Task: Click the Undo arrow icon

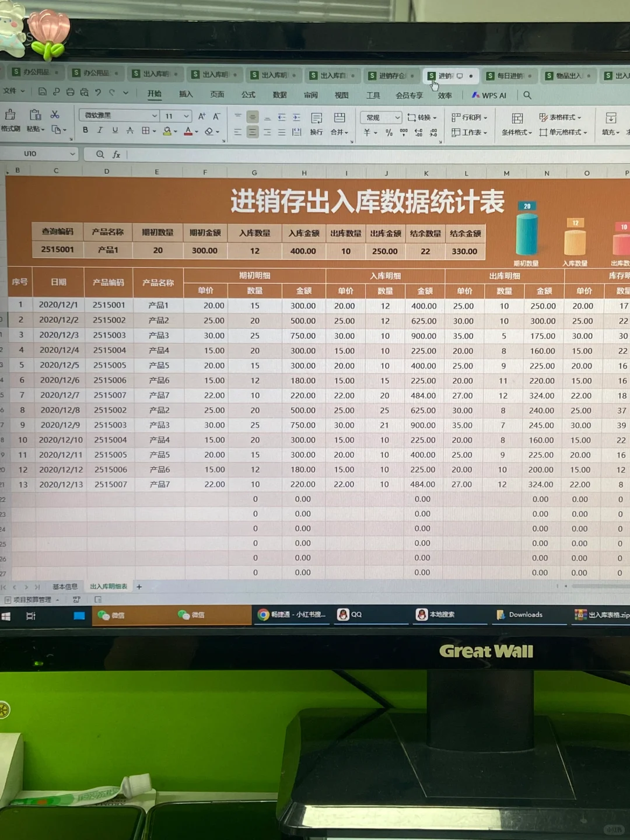Action: coord(98,92)
